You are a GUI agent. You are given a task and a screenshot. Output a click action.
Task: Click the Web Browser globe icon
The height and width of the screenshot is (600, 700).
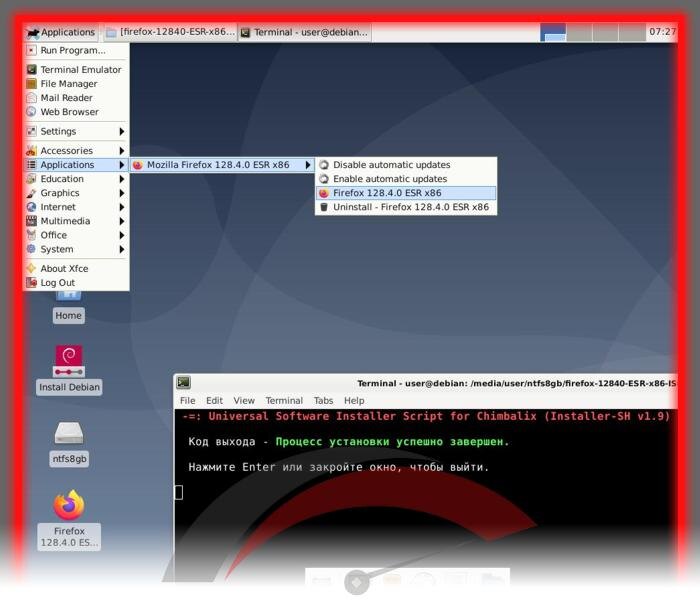click(31, 112)
